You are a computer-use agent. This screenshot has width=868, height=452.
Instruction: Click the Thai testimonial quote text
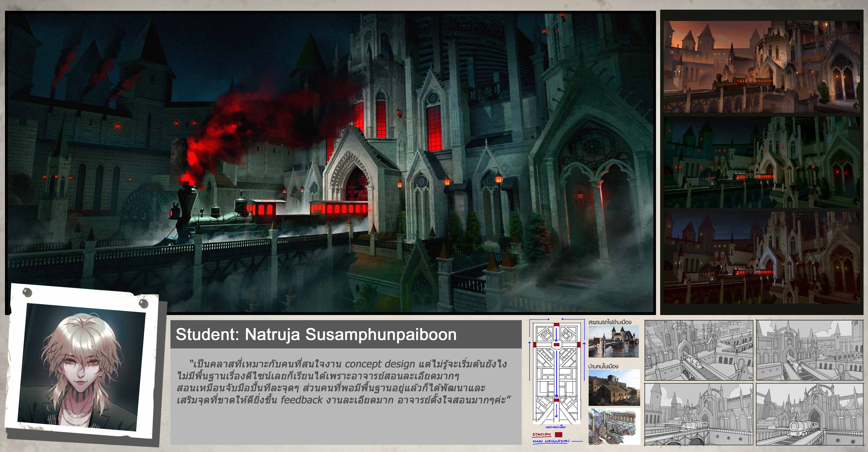[x=342, y=382]
